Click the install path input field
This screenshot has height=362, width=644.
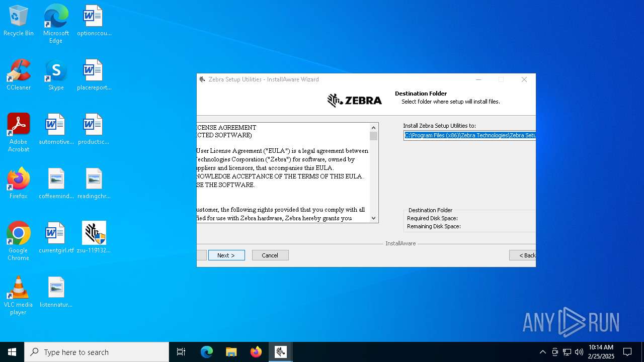pyautogui.click(x=469, y=135)
